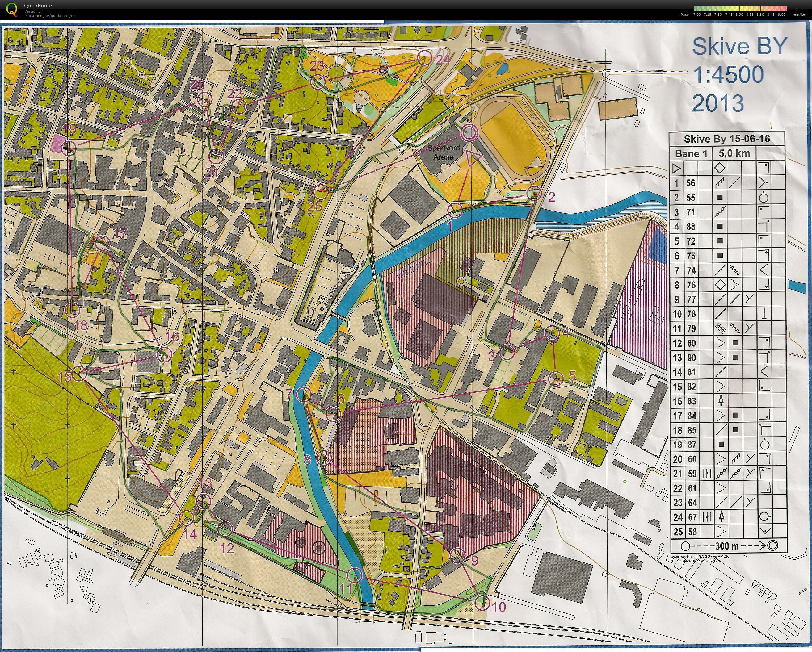This screenshot has width=812, height=652.
Task: Click the 'Skive By 15-06-16' table header
Action: tap(727, 139)
